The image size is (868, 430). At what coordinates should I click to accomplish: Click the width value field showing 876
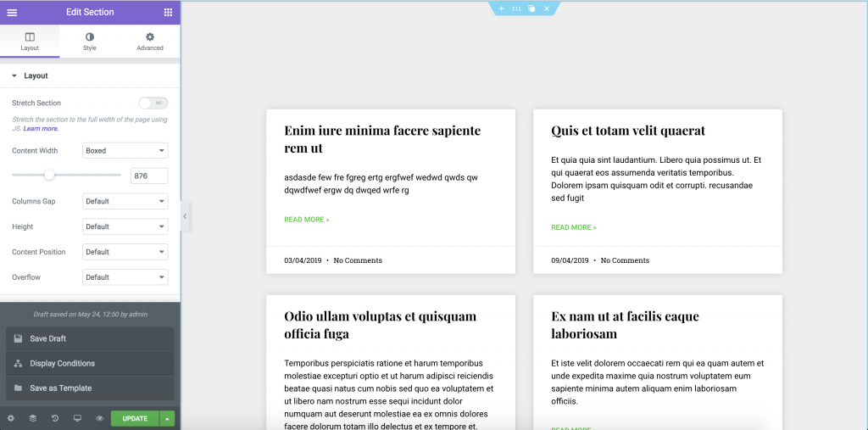tap(149, 176)
